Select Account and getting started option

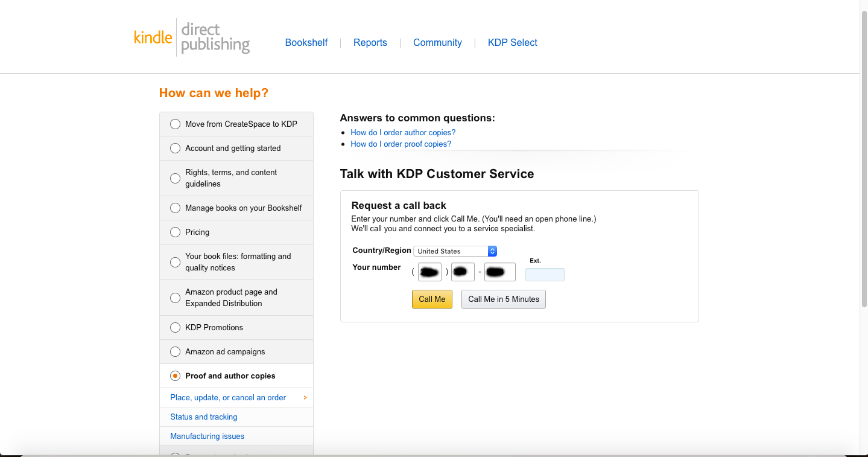tap(176, 149)
